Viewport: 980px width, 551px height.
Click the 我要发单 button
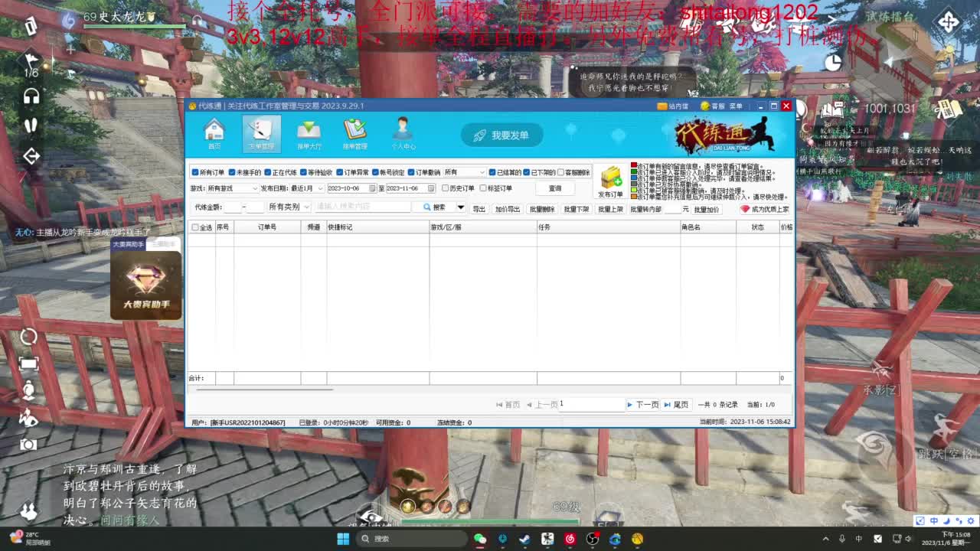coord(502,135)
